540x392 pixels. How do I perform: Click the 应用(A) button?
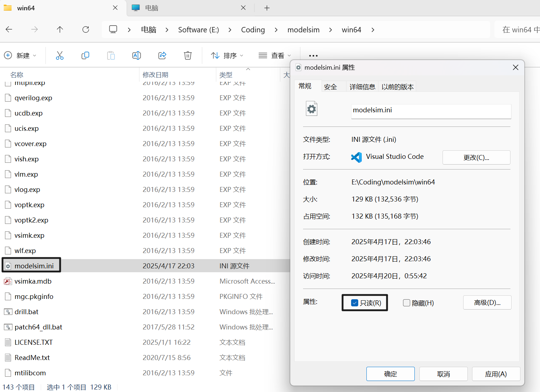496,374
